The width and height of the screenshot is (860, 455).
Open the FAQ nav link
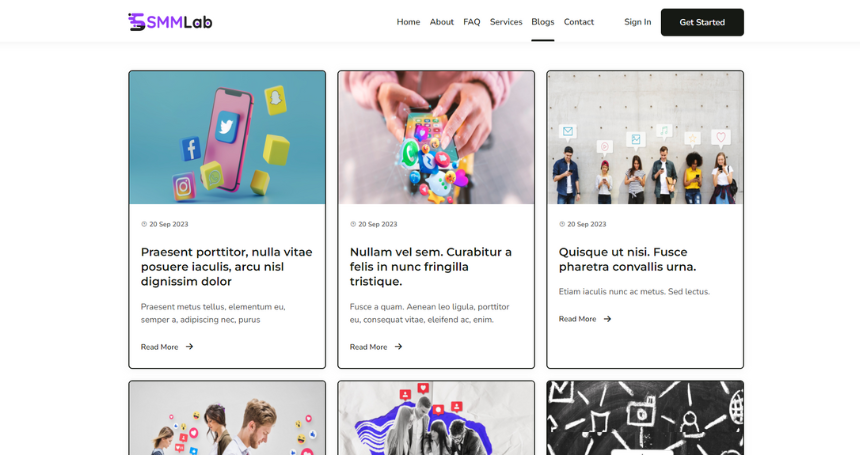click(x=472, y=22)
